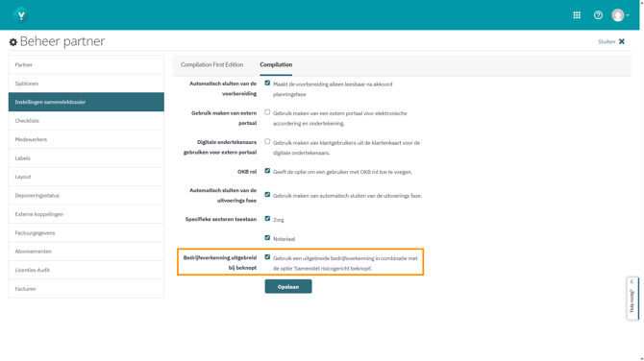Open Checklists in the sidebar
The image size is (644, 361).
(x=87, y=121)
